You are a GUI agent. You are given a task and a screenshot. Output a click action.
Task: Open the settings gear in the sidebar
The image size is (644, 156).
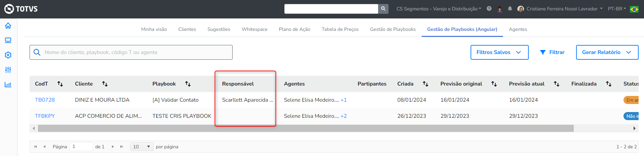tap(8, 55)
